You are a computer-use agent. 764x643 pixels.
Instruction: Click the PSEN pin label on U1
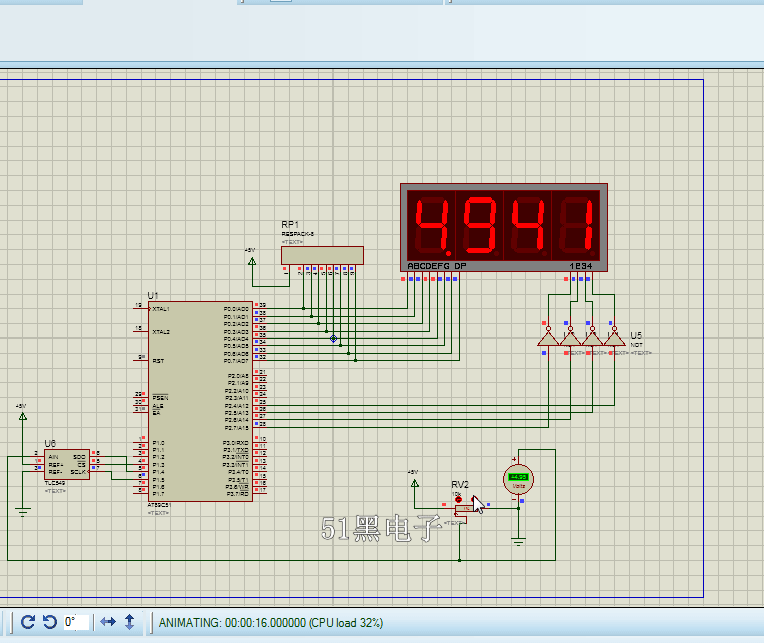pos(160,397)
